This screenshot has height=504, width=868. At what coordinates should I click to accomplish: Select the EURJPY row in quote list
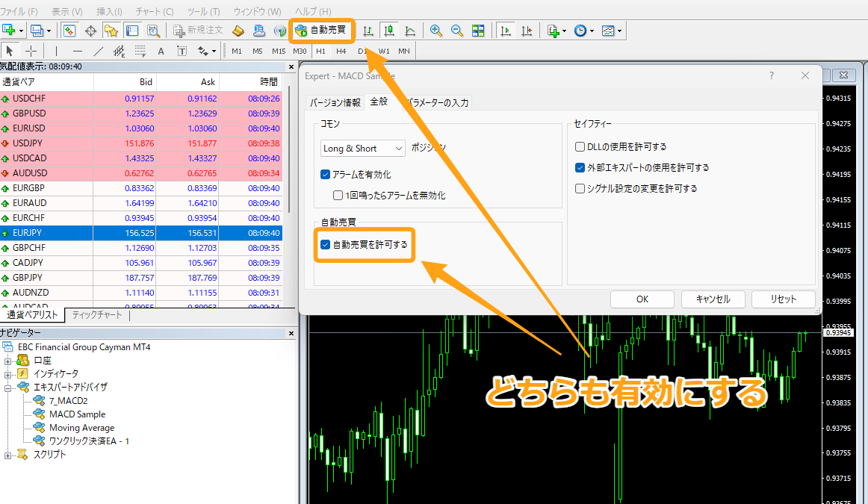(x=141, y=233)
